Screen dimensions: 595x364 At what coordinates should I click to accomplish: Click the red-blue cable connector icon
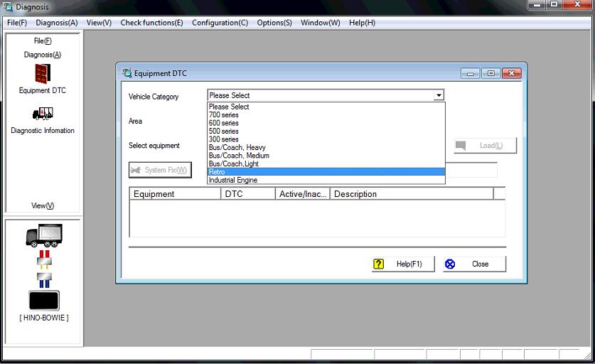[x=44, y=269]
